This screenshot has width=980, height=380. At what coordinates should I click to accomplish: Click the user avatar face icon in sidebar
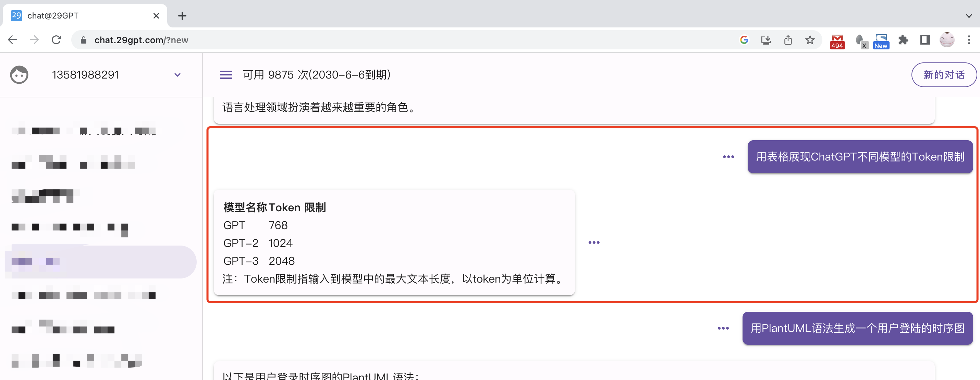(x=19, y=75)
